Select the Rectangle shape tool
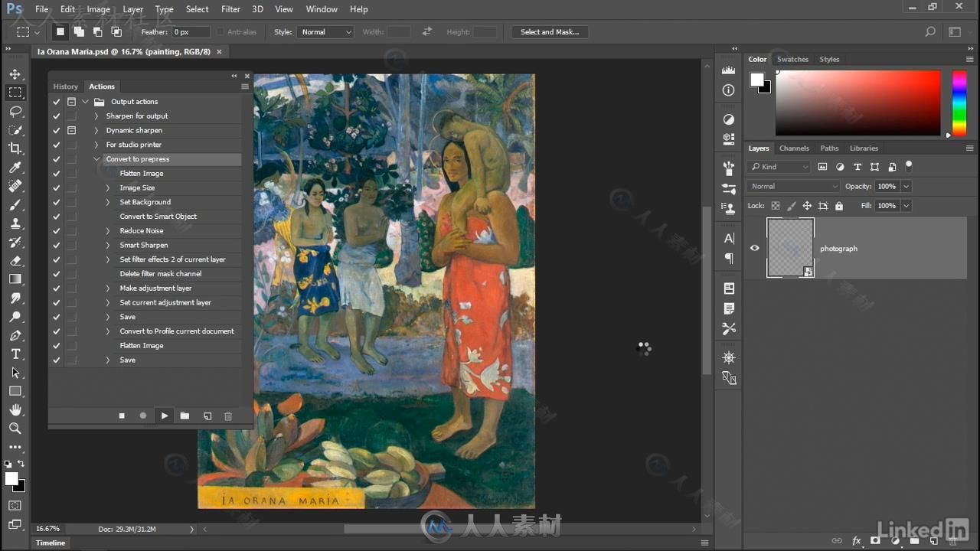The height and width of the screenshot is (551, 980). coord(15,391)
